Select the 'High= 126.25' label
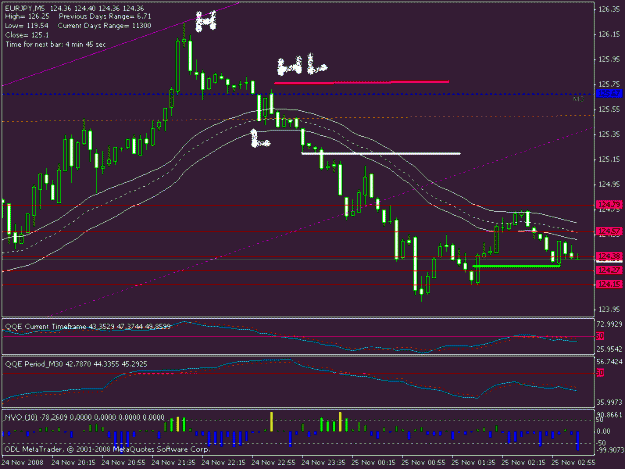Image resolution: width=625 pixels, height=469 pixels. [x=27, y=17]
